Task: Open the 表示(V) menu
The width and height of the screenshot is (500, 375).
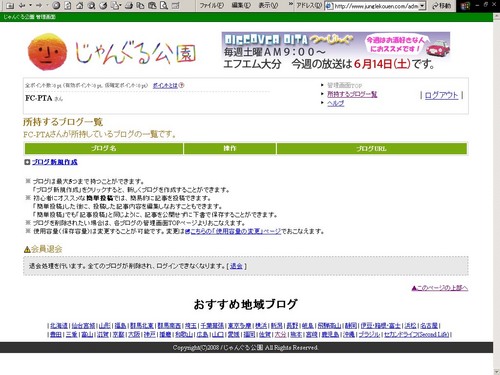Action: [268, 5]
